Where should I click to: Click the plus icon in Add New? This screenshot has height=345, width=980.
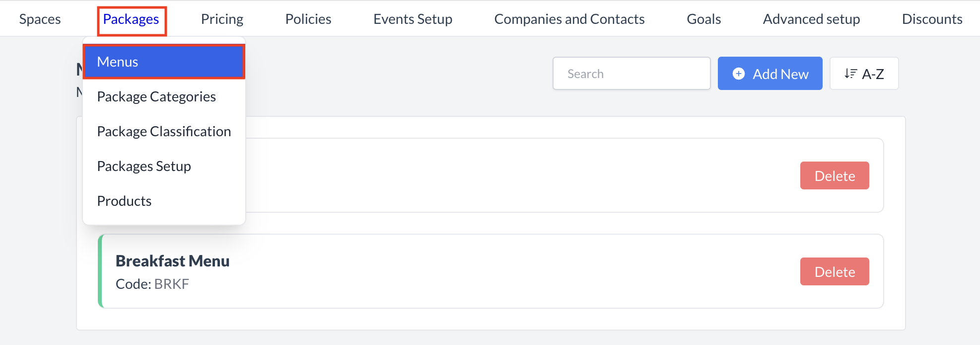(x=739, y=74)
